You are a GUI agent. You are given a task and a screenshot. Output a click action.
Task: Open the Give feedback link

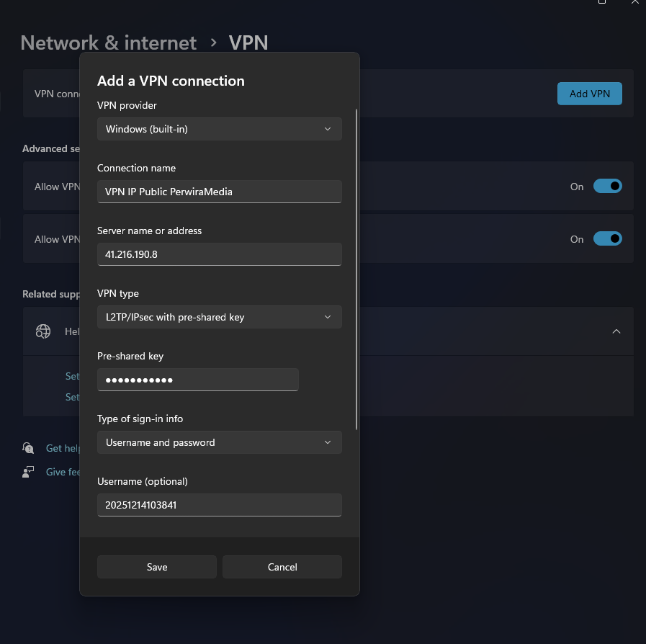point(63,471)
